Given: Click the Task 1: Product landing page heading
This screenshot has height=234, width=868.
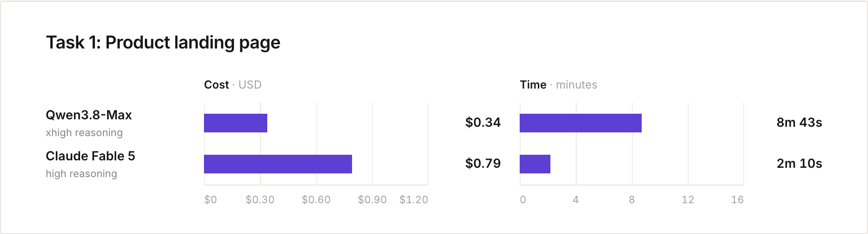Looking at the screenshot, I should [163, 42].
